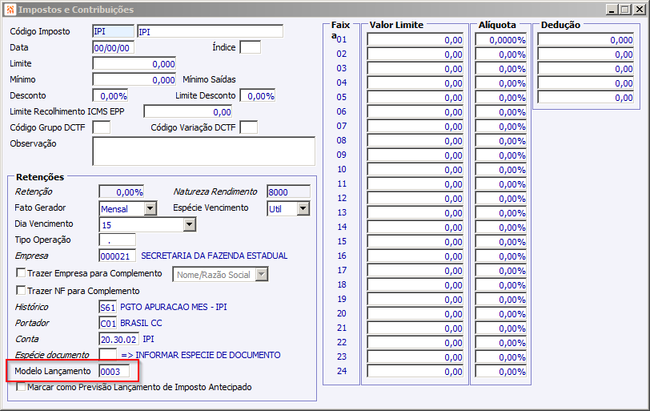Click the application icon in title bar
This screenshot has width=650, height=411.
pos(10,9)
